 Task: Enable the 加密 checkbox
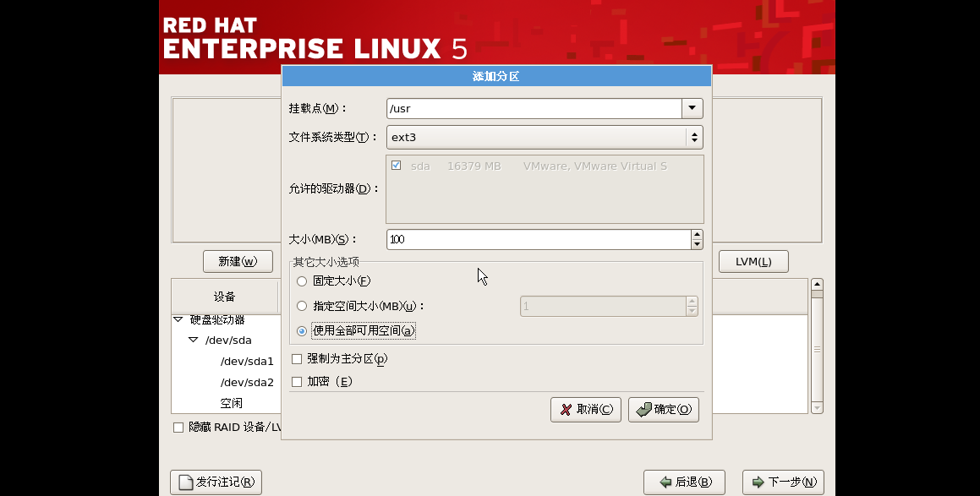(x=297, y=381)
